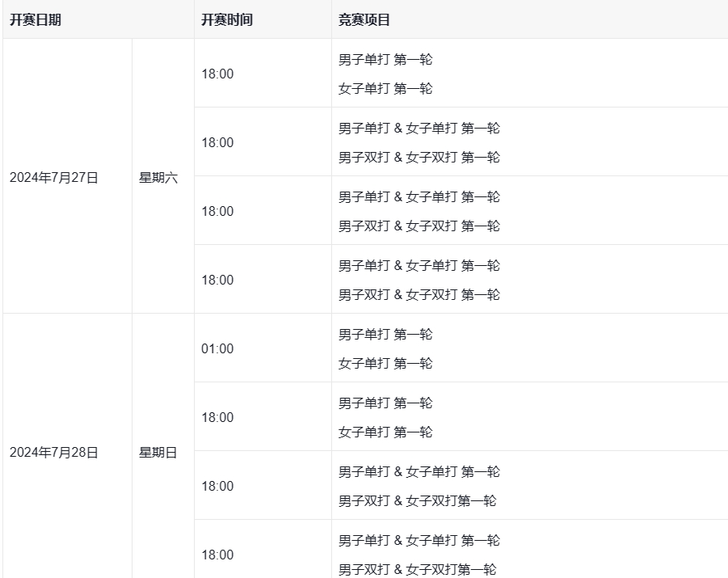The height and width of the screenshot is (578, 728).
Task: Click 男子单打 第一轮 in the 01:00 row
Action: [x=385, y=334]
